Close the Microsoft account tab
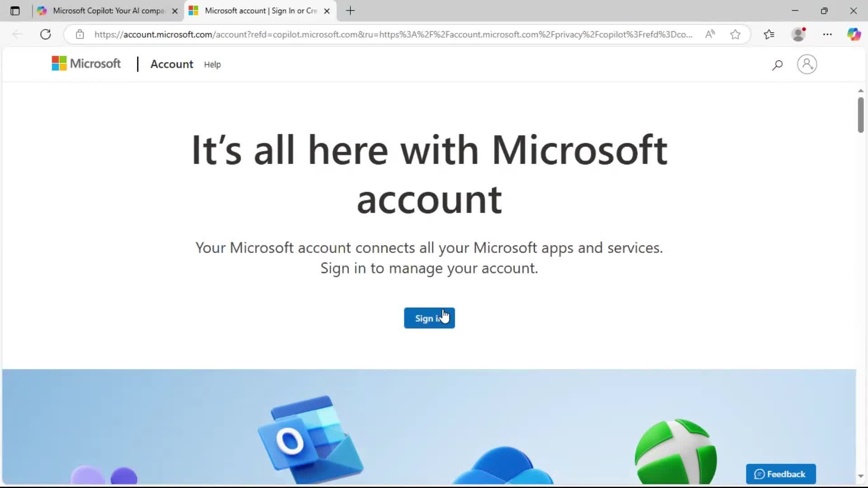Screen dimensions: 868x488 327,11
